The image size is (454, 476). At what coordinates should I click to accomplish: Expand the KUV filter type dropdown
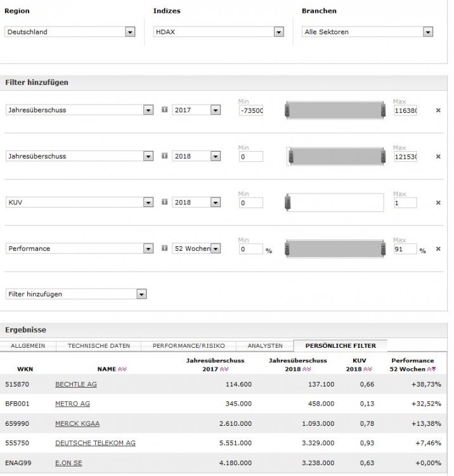tap(79, 202)
